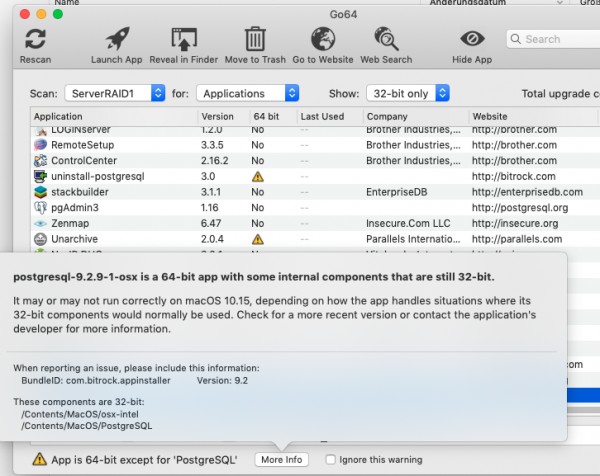Select the pgAdmin3 row name

(x=75, y=208)
